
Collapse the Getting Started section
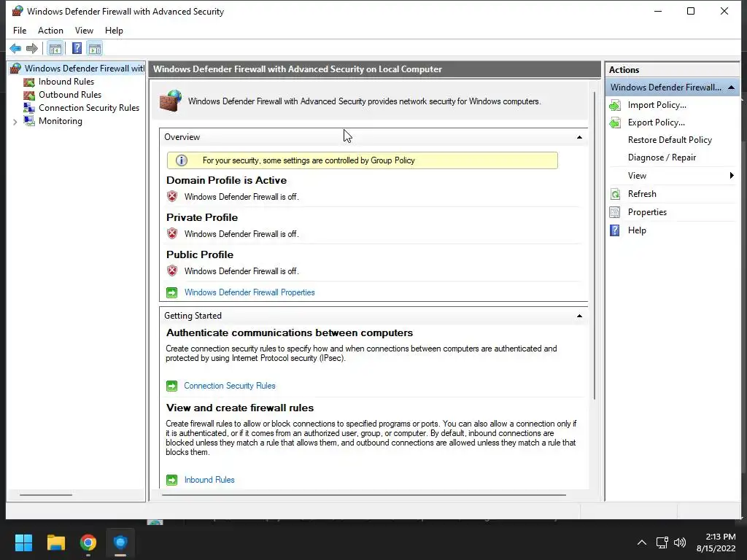[579, 316]
